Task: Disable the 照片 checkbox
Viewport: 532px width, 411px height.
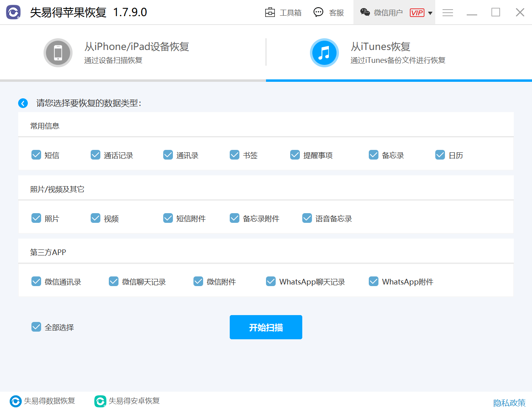Action: click(x=36, y=218)
